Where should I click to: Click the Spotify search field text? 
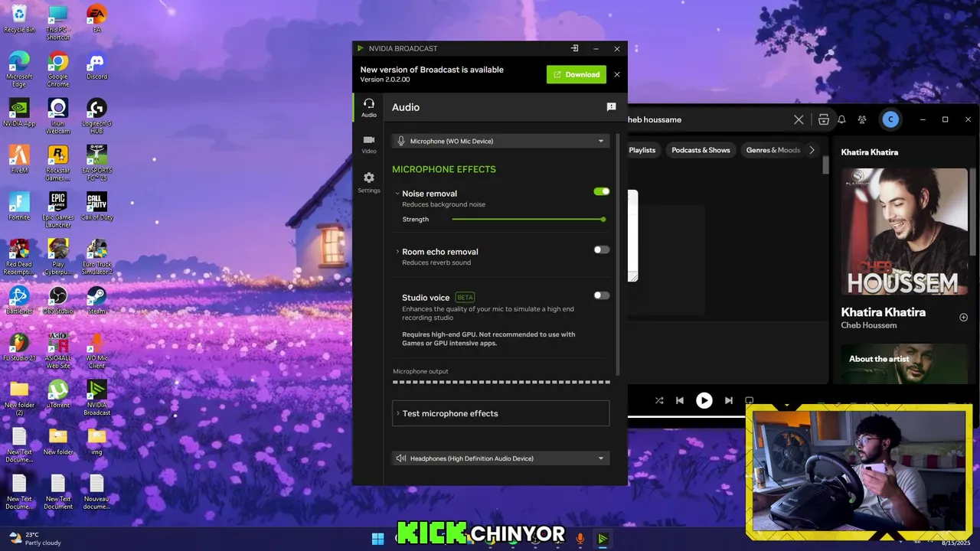click(655, 119)
